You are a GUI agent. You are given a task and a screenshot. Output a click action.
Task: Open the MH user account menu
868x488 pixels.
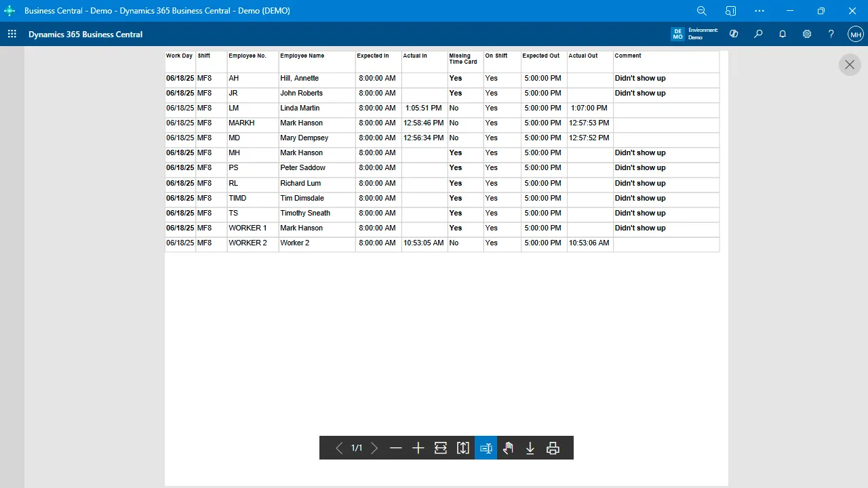(855, 35)
